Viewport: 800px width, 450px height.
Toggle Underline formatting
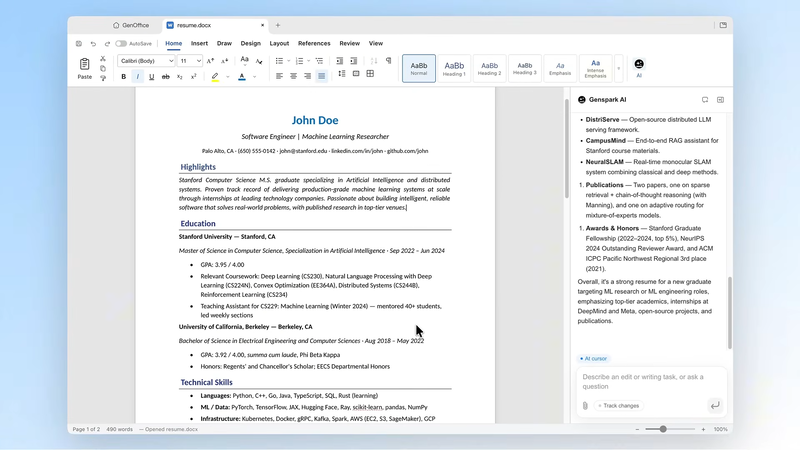(x=152, y=77)
